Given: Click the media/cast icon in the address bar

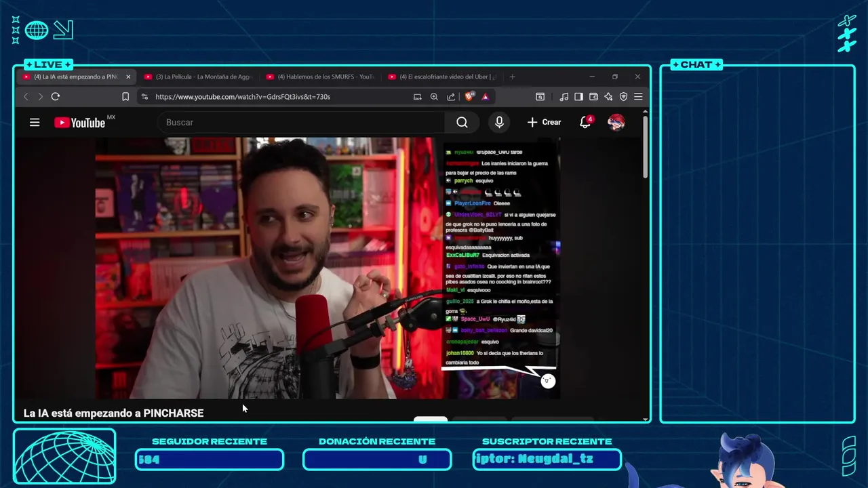Looking at the screenshot, I should pyautogui.click(x=418, y=97).
